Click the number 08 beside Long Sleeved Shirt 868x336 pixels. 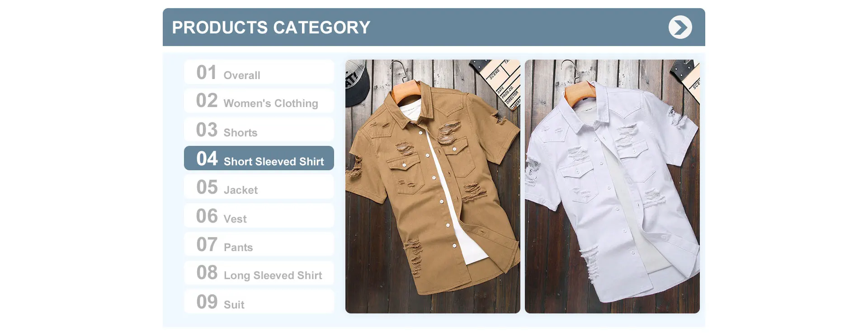pyautogui.click(x=207, y=272)
